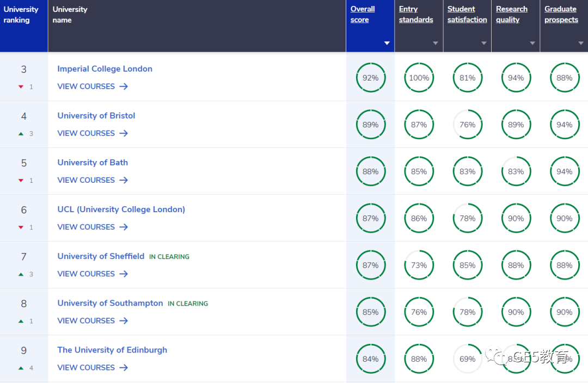Open the University of Bristol link
The image size is (588, 383).
pos(96,116)
